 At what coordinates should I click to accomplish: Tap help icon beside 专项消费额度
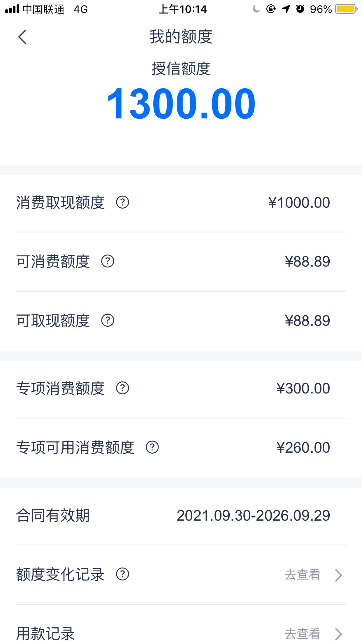point(122,388)
